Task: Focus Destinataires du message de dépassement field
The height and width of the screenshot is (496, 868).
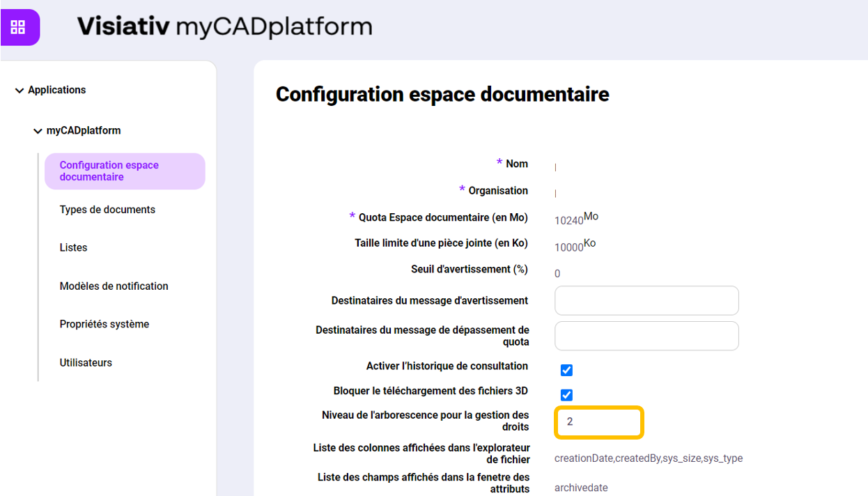Action: (646, 336)
